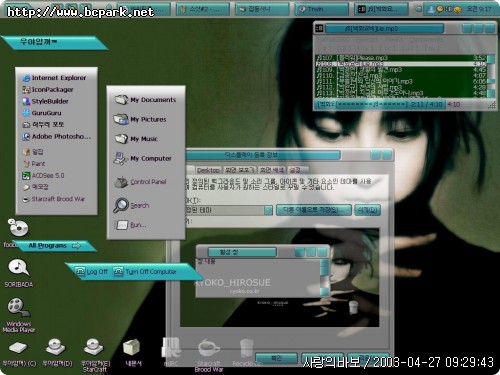
Task: Start Starcraft Brood War from the Start menu
Action: [54, 199]
